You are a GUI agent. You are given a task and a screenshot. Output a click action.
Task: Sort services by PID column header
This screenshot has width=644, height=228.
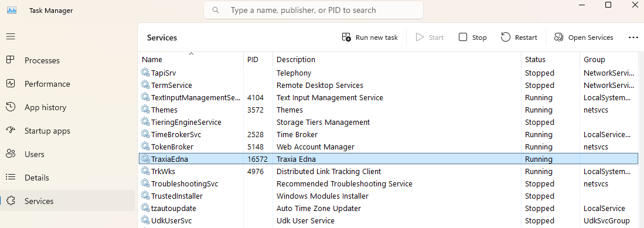click(x=258, y=59)
